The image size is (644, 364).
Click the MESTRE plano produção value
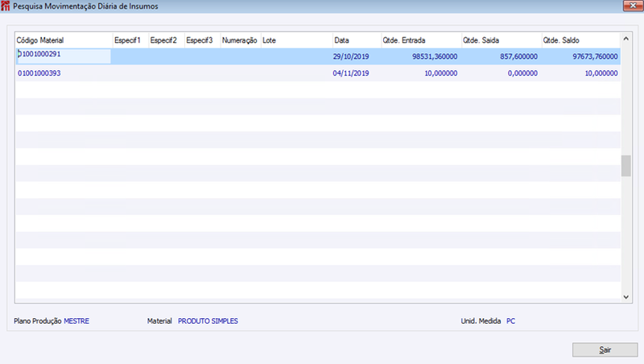(76, 321)
